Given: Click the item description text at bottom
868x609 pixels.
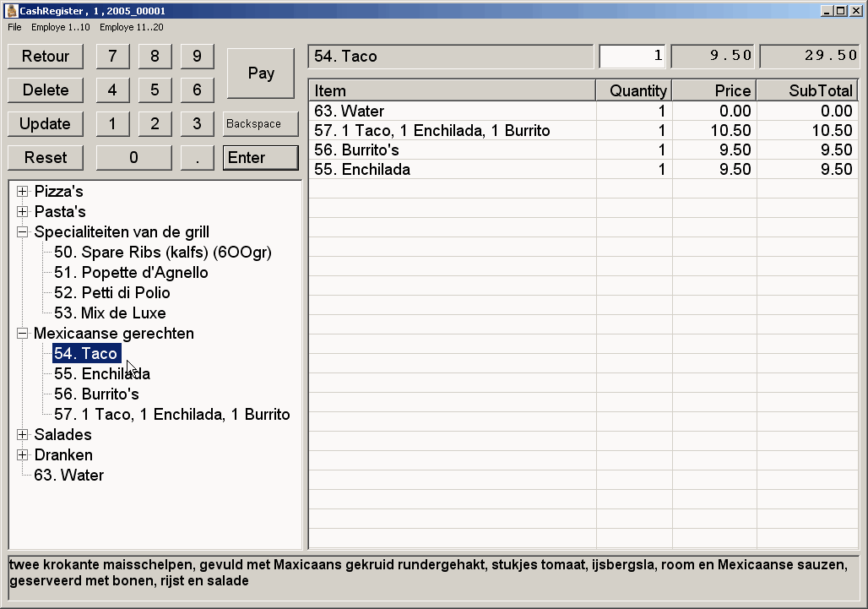Looking at the screenshot, I should click(428, 573).
